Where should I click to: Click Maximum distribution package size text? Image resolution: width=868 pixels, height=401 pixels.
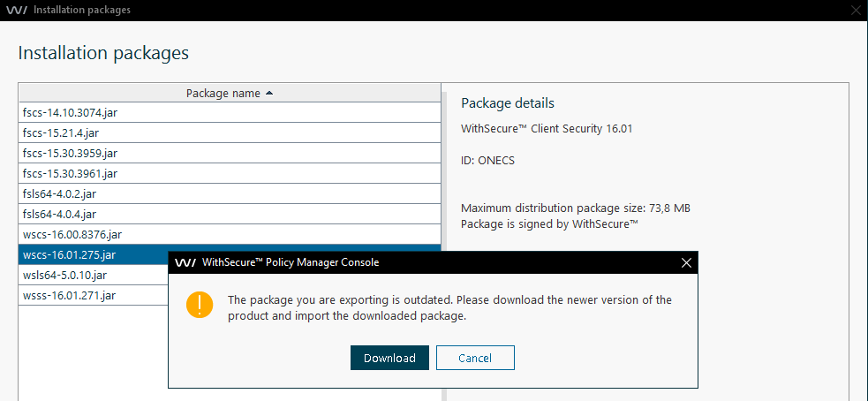point(576,208)
